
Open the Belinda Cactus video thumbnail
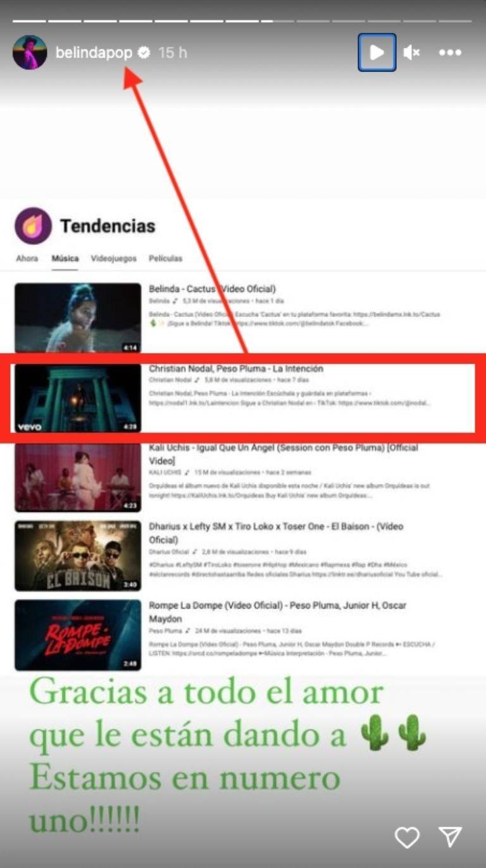pos(78,318)
